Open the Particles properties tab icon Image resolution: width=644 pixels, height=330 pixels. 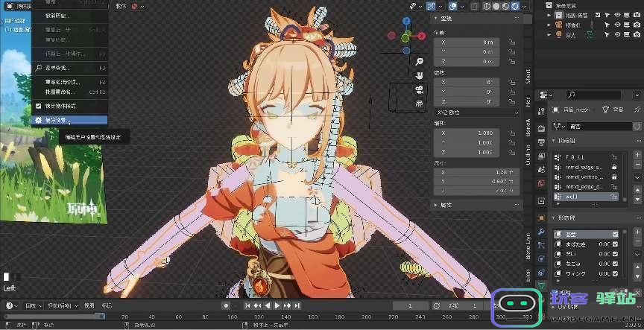tap(541, 245)
